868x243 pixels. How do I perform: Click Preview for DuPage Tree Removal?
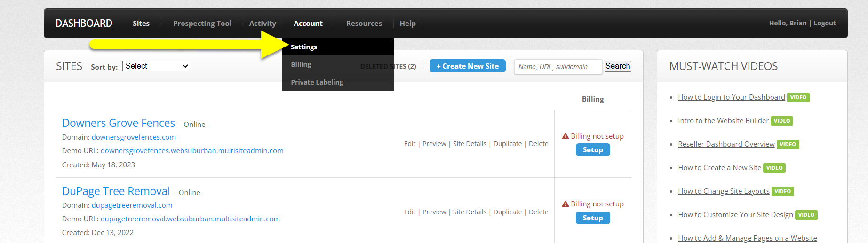(x=434, y=212)
